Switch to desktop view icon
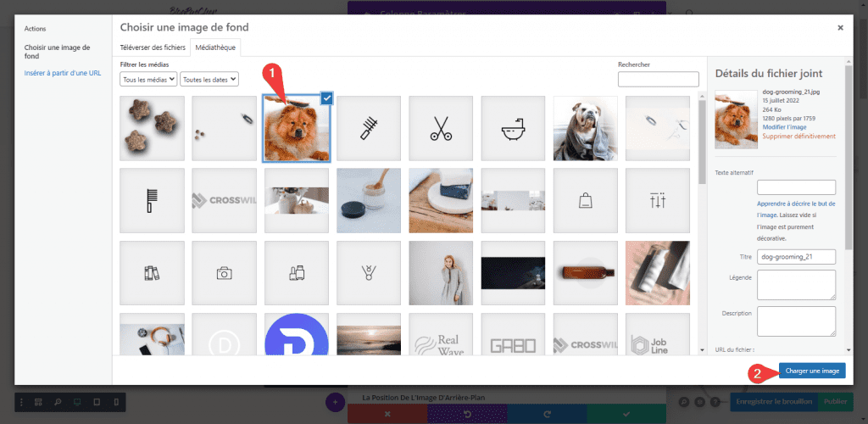 click(77, 402)
